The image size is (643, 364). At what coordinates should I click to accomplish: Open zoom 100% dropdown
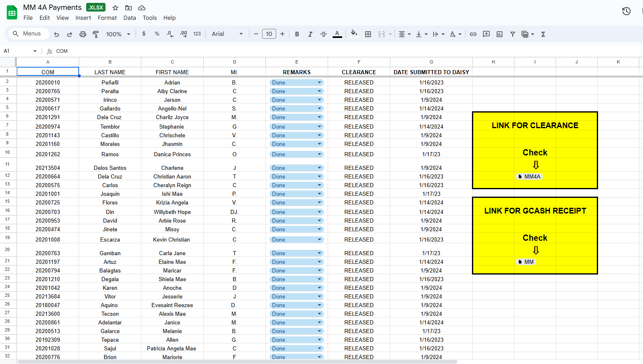pos(118,34)
